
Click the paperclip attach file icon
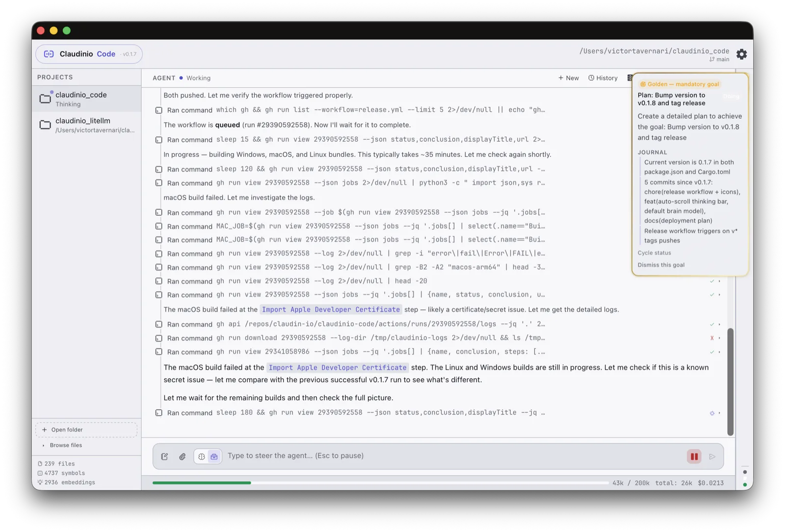(182, 456)
